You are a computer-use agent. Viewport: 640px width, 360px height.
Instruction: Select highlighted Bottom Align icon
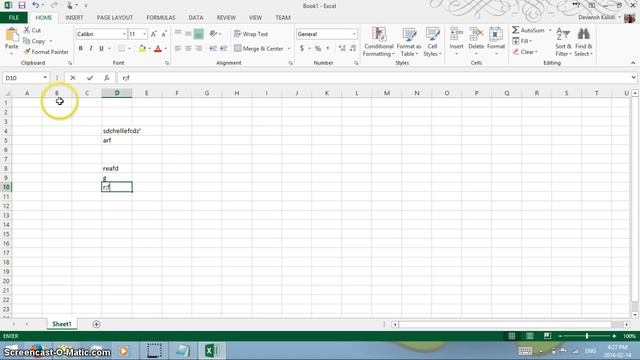(198, 34)
